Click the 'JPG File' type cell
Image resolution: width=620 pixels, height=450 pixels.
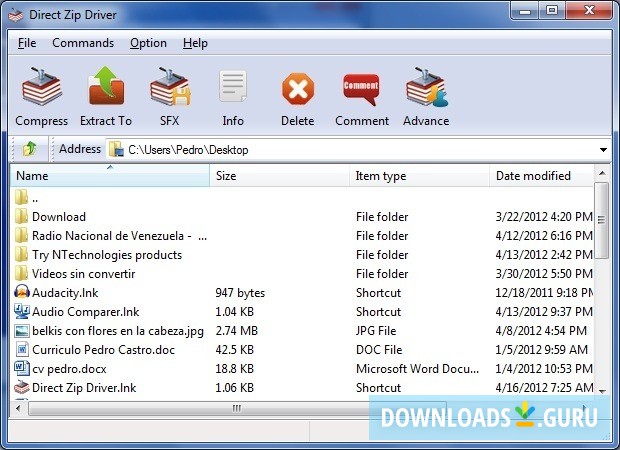[x=376, y=331]
